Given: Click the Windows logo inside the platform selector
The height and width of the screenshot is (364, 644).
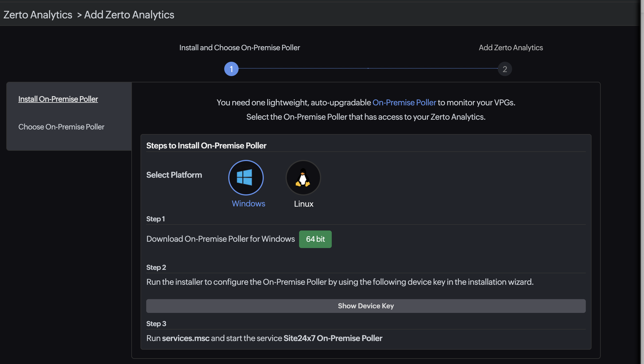Looking at the screenshot, I should point(246,177).
